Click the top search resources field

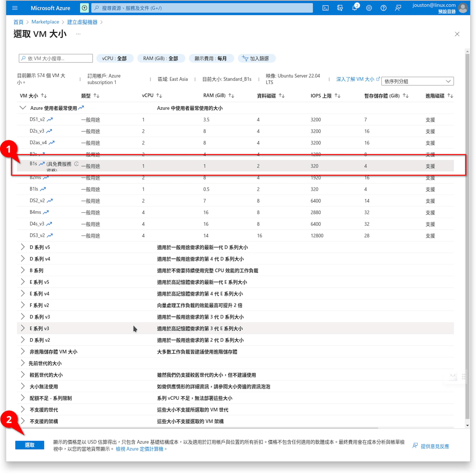(x=202, y=8)
